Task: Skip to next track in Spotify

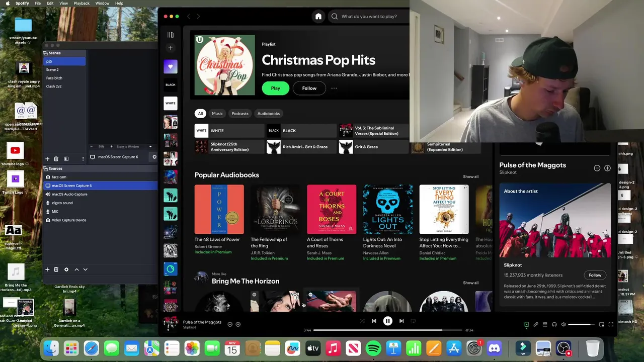Action: pos(401,321)
